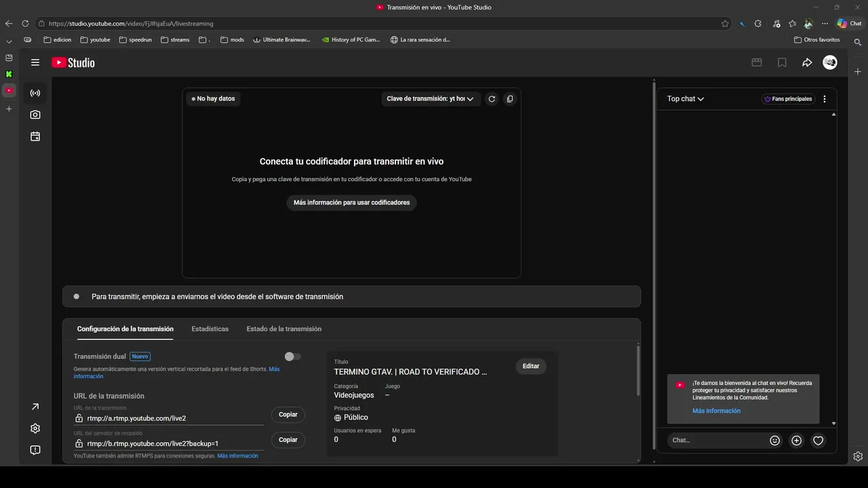Open Ultimate Brainwav... bookmark
This screenshot has height=488, width=868.
pyautogui.click(x=281, y=40)
